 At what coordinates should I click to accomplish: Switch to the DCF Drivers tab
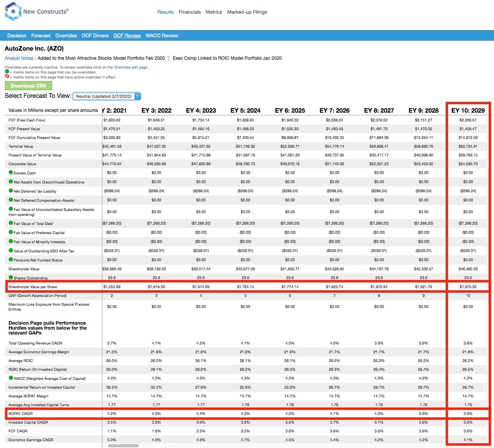click(x=95, y=35)
